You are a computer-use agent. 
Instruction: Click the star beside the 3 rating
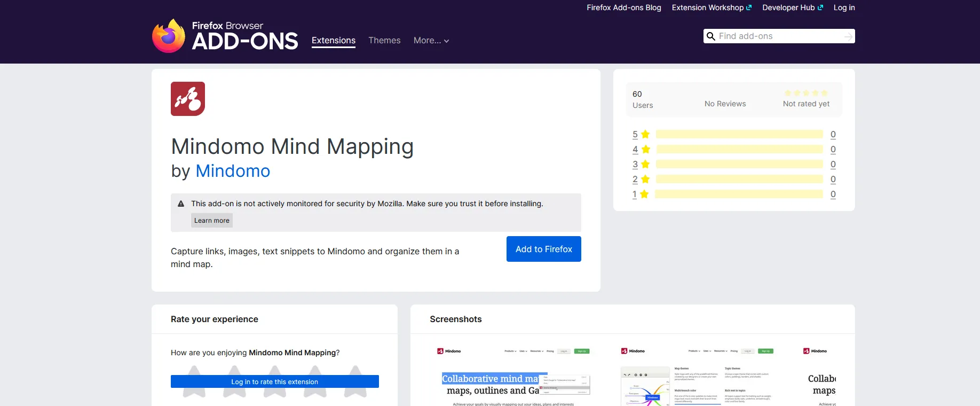coord(645,164)
